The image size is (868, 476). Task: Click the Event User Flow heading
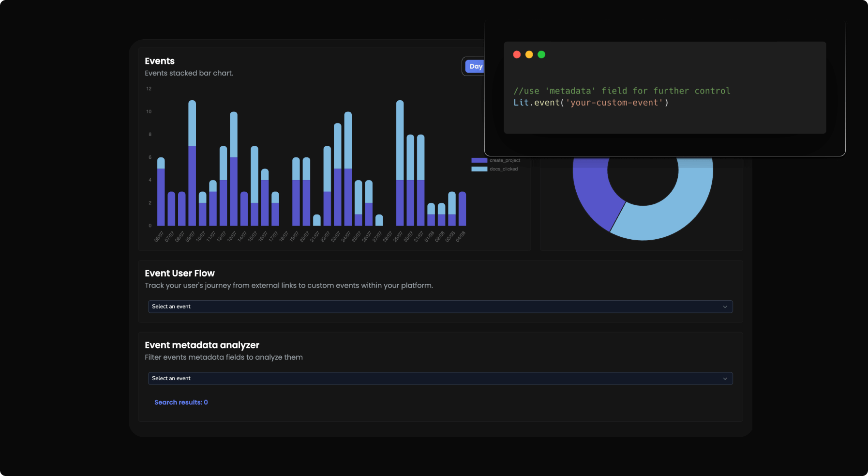[x=180, y=273]
